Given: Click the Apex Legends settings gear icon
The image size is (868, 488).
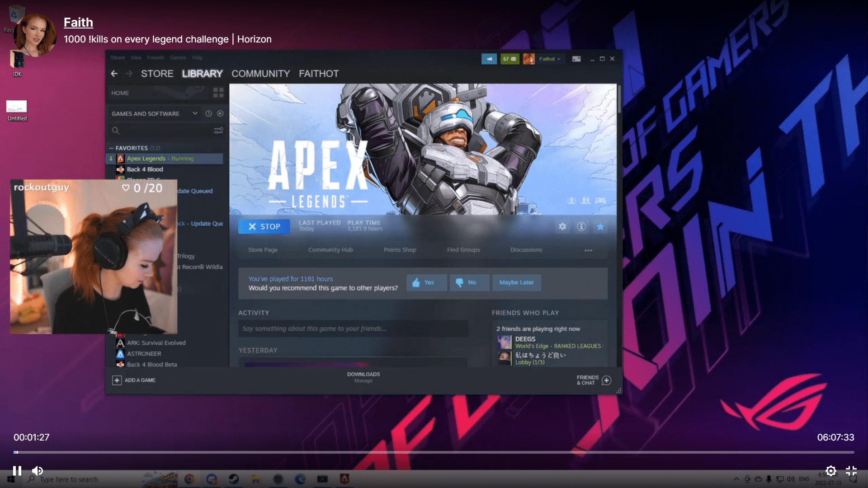Looking at the screenshot, I should (x=562, y=227).
